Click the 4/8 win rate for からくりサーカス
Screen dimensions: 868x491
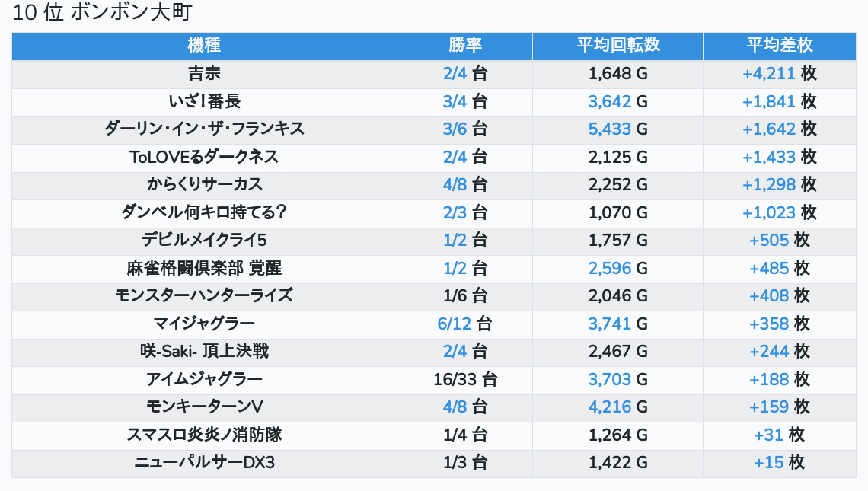[465, 184]
